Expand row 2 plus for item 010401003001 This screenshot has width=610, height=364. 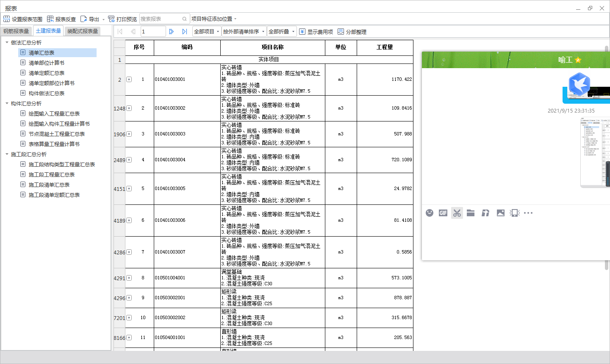(129, 80)
